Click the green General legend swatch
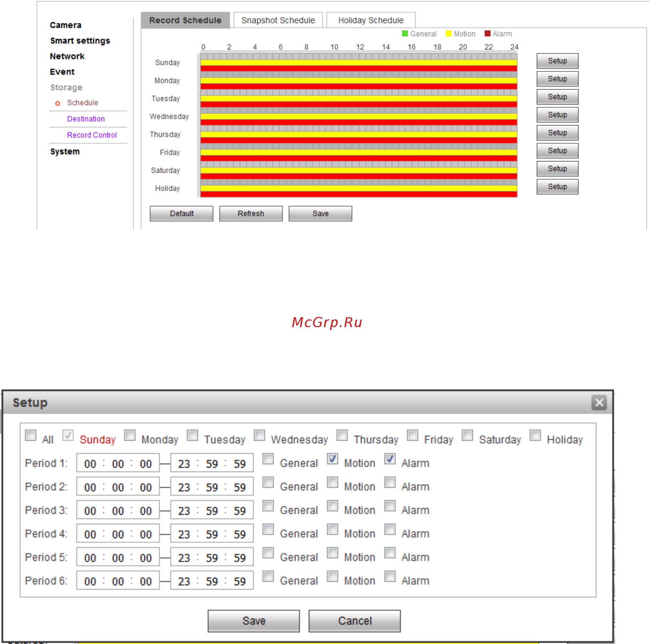Screen dimensions: 650x644 click(x=405, y=33)
